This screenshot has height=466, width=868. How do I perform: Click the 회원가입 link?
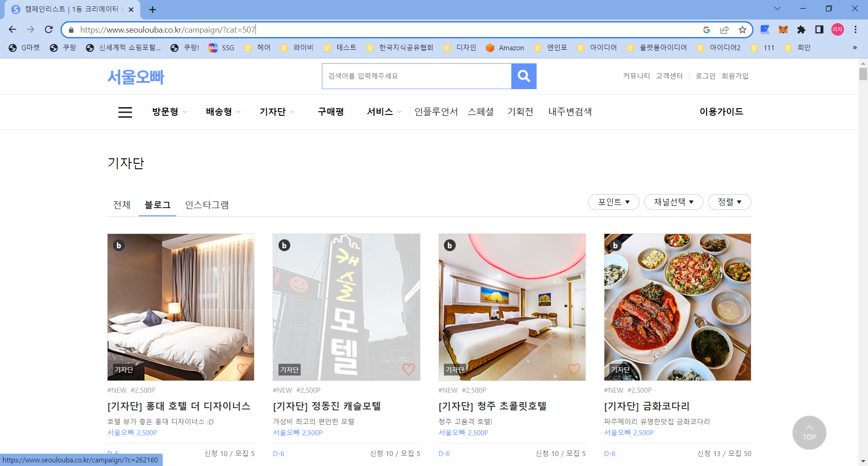point(735,76)
